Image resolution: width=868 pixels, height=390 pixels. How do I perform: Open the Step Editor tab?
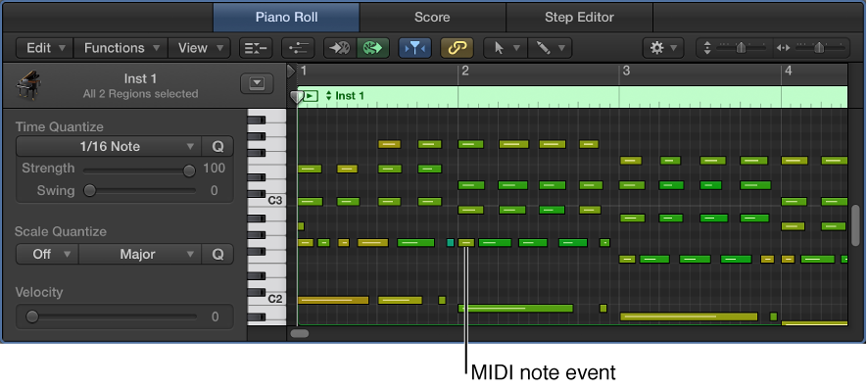point(579,18)
